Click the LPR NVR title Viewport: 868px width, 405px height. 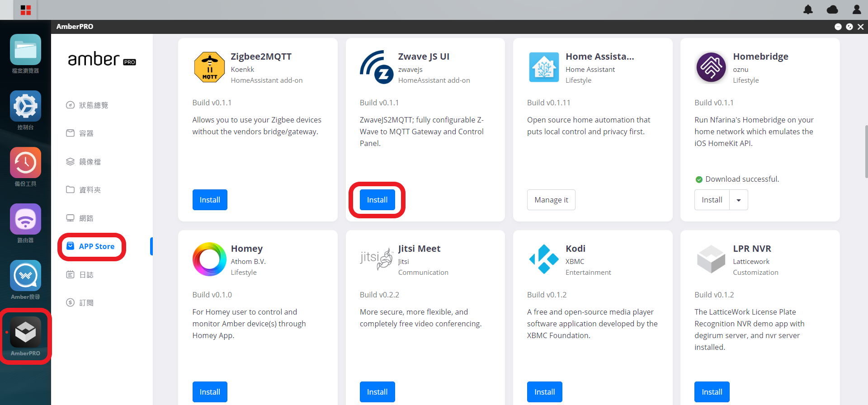752,249
